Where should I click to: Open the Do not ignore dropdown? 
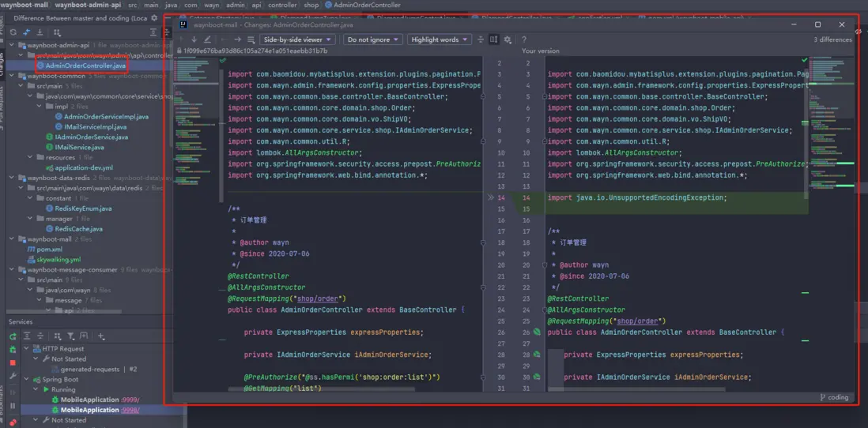tap(372, 39)
